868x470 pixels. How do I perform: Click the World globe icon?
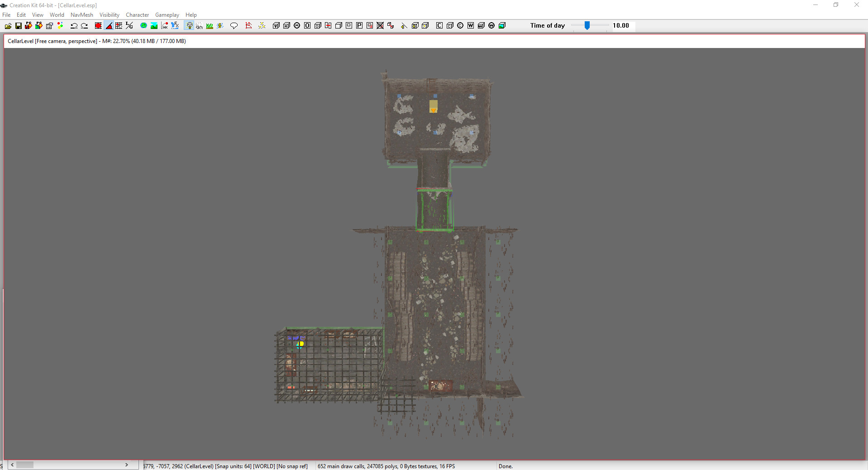(x=143, y=26)
